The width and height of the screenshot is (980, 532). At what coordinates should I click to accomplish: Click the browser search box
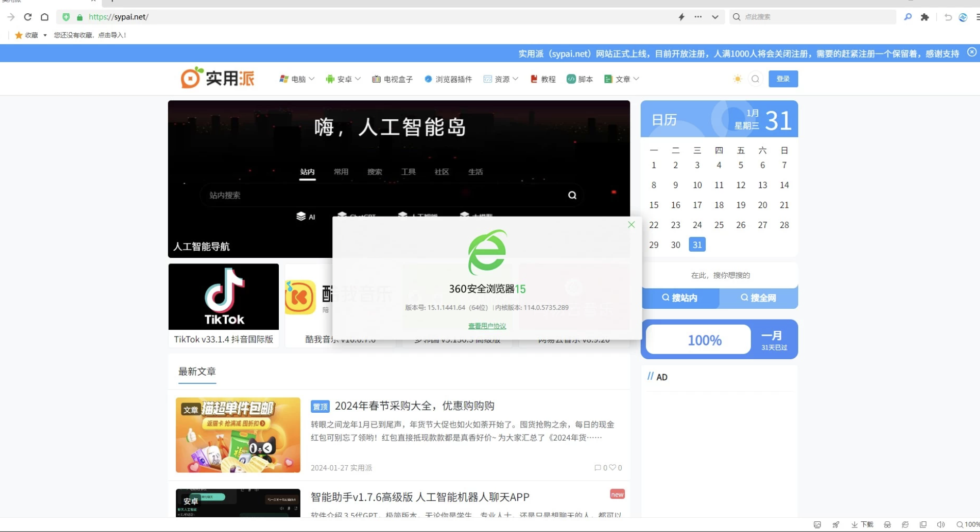coord(813,17)
